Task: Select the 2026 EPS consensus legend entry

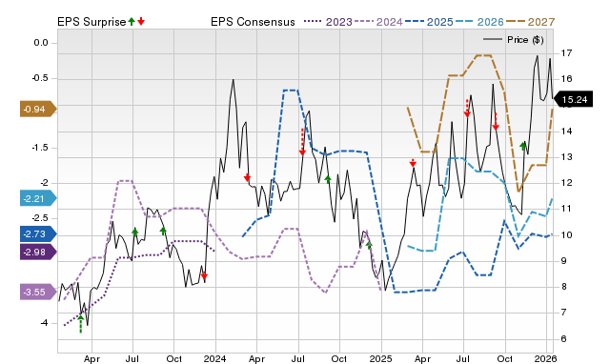Action: [479, 22]
